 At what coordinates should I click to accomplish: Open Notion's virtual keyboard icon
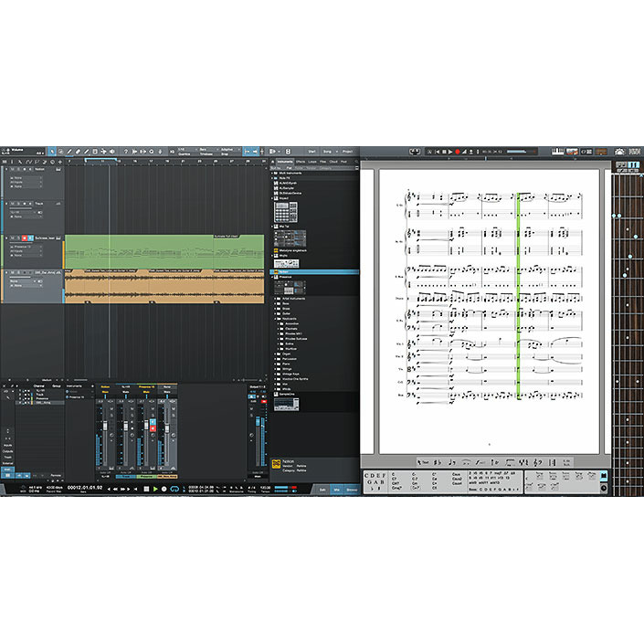point(560,151)
